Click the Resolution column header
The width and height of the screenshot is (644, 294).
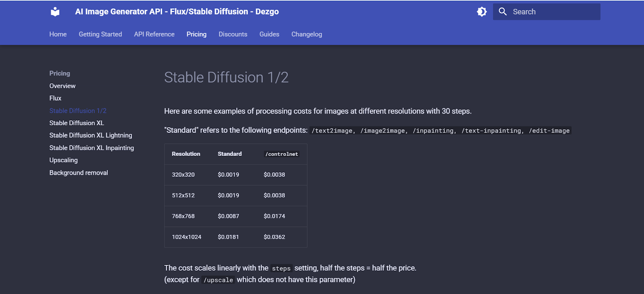click(x=186, y=154)
